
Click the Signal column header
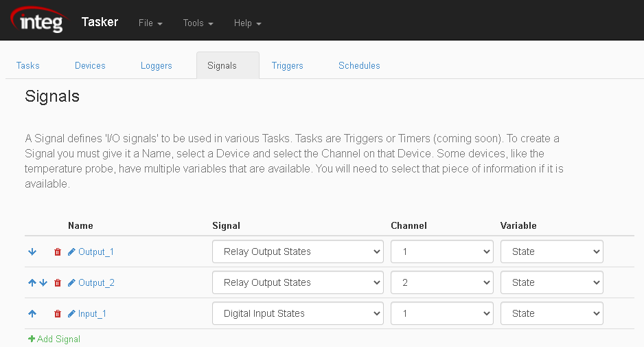click(x=227, y=225)
